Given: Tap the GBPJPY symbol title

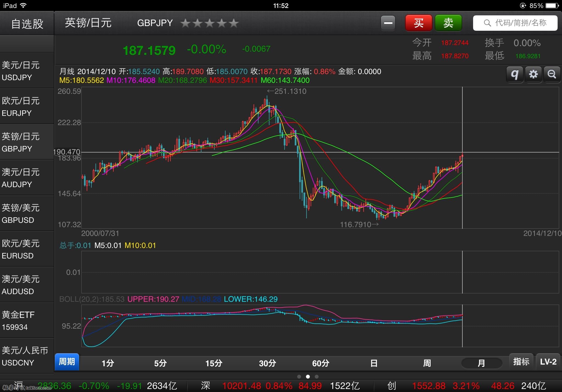Looking at the screenshot, I should 155,23.
